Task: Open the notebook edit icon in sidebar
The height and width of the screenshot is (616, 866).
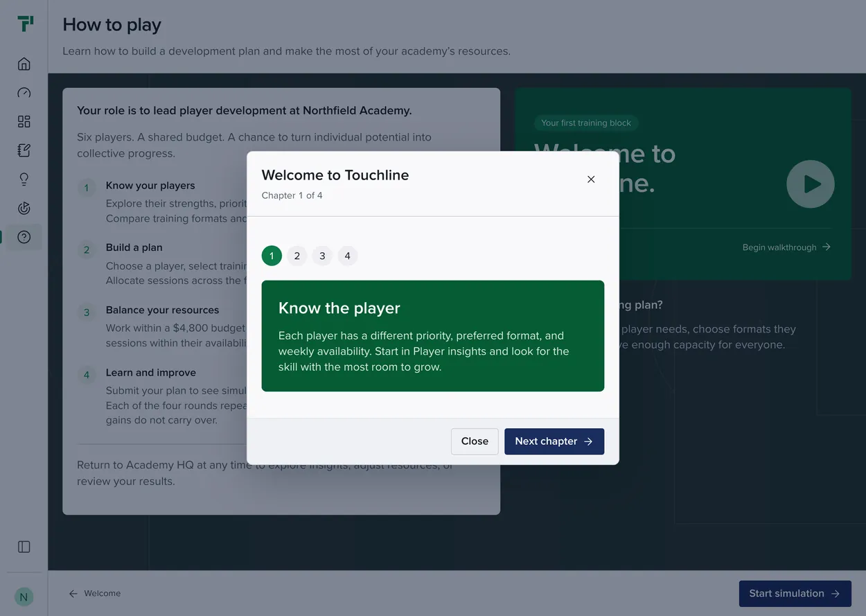Action: 24,150
